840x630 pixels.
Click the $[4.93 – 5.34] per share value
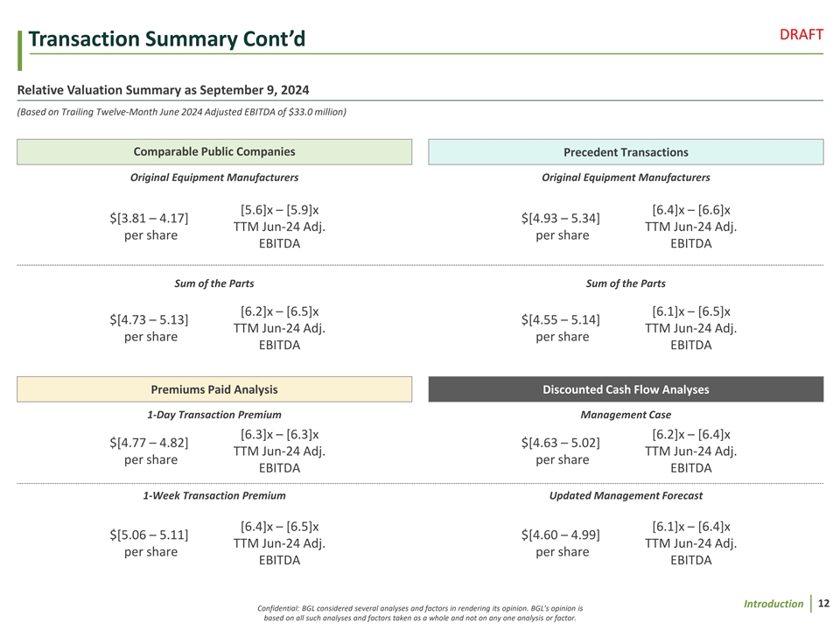pyautogui.click(x=560, y=226)
